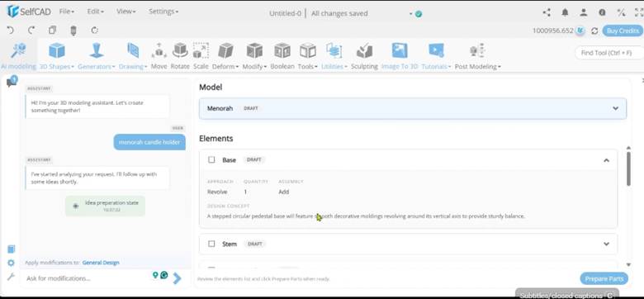Open the Utilities dropdown

tap(334, 55)
